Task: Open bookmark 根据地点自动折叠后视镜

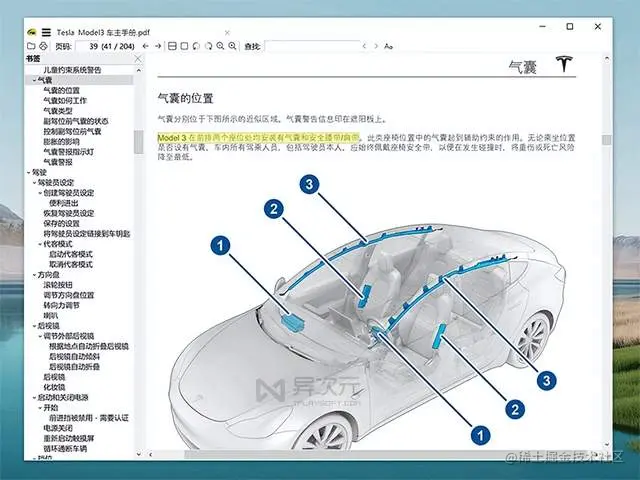Action: [89, 347]
